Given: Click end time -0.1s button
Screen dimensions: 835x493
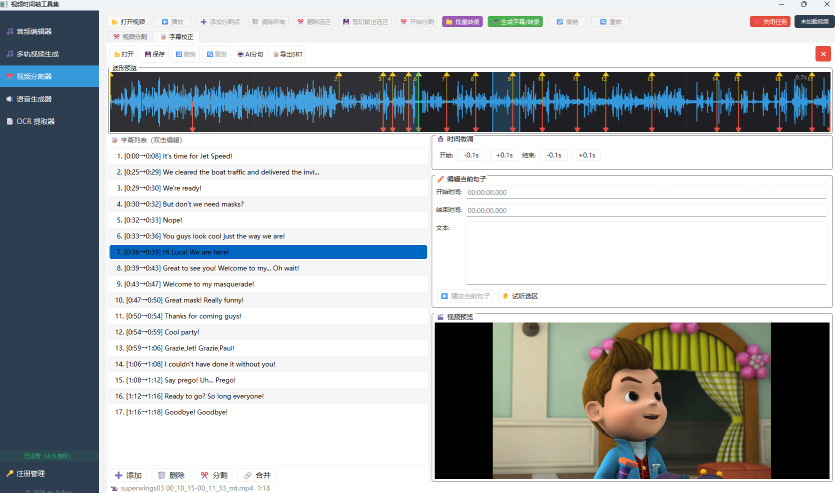Looking at the screenshot, I should tap(554, 155).
